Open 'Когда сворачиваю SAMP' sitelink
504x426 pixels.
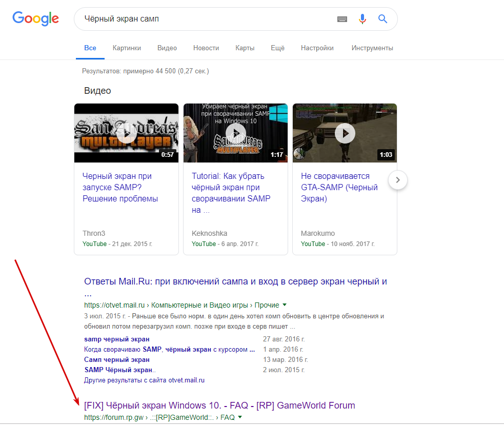click(x=169, y=349)
